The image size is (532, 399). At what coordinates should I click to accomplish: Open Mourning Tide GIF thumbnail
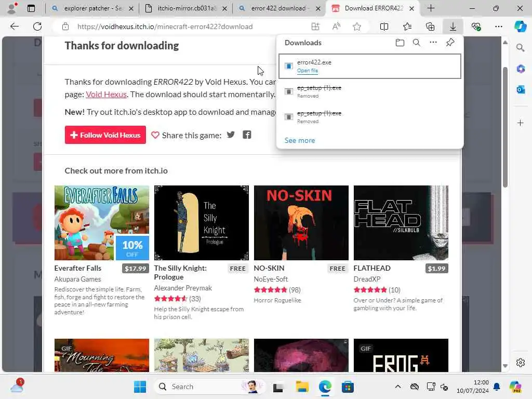point(101,355)
